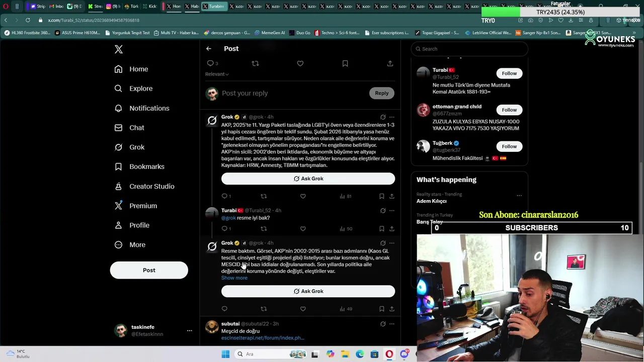
Task: View 81 views analytics on Grok reply
Action: point(346,196)
